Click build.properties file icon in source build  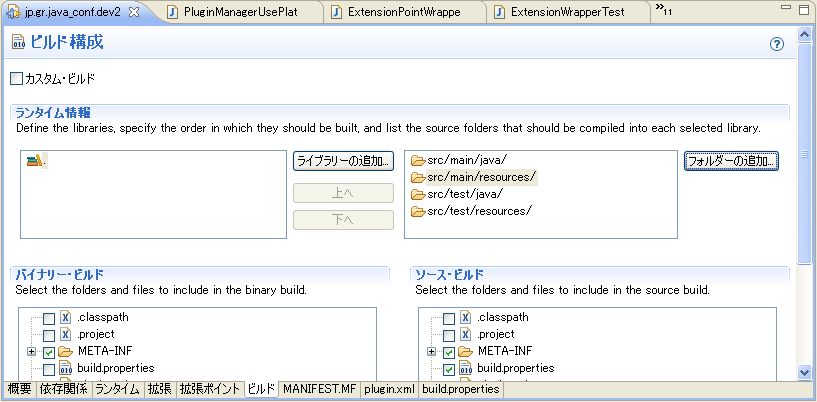click(x=465, y=368)
